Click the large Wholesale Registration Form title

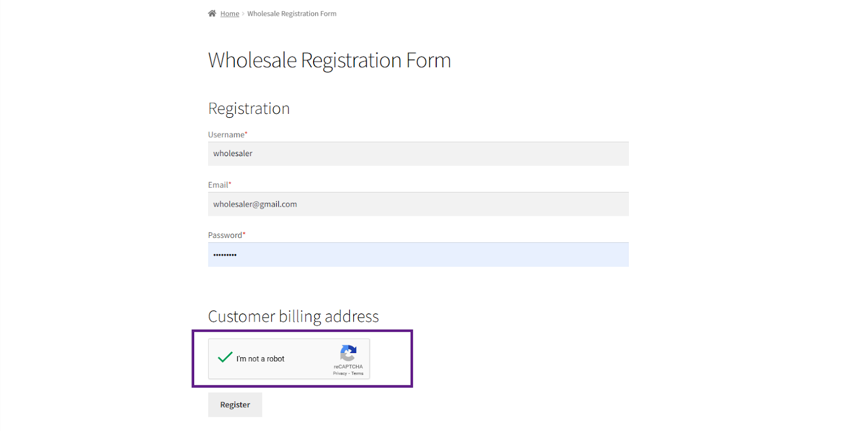pos(329,60)
